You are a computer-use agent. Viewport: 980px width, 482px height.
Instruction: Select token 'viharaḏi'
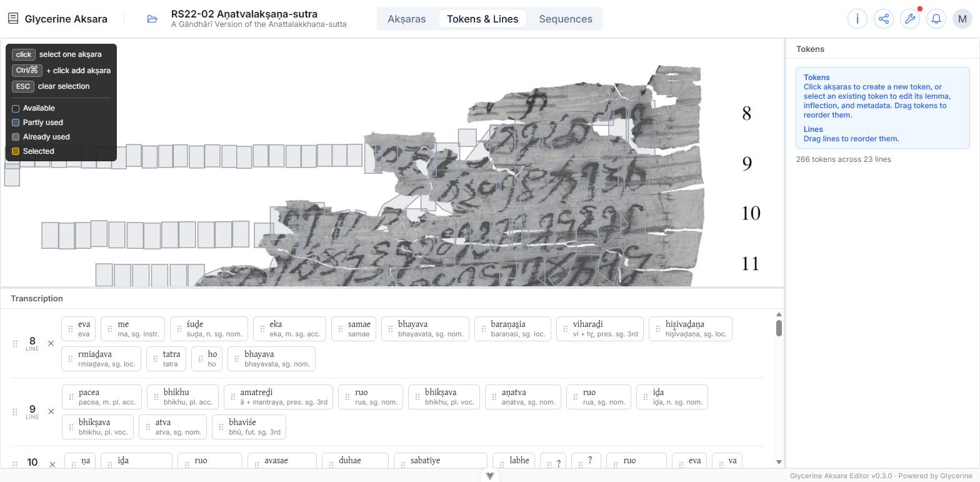pos(600,329)
